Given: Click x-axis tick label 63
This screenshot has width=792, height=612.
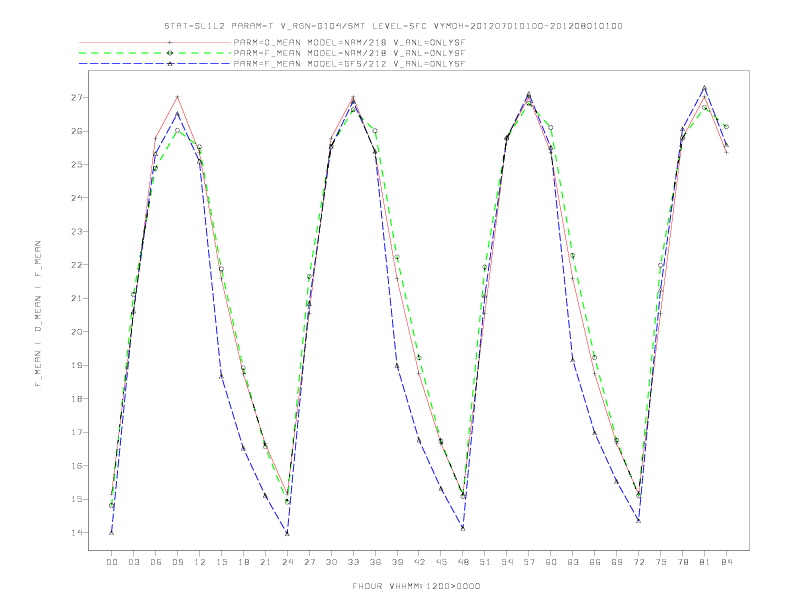Looking at the screenshot, I should 573,562.
